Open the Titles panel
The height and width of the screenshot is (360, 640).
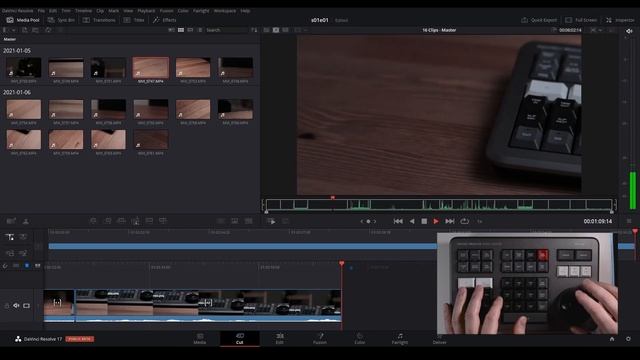[134, 20]
